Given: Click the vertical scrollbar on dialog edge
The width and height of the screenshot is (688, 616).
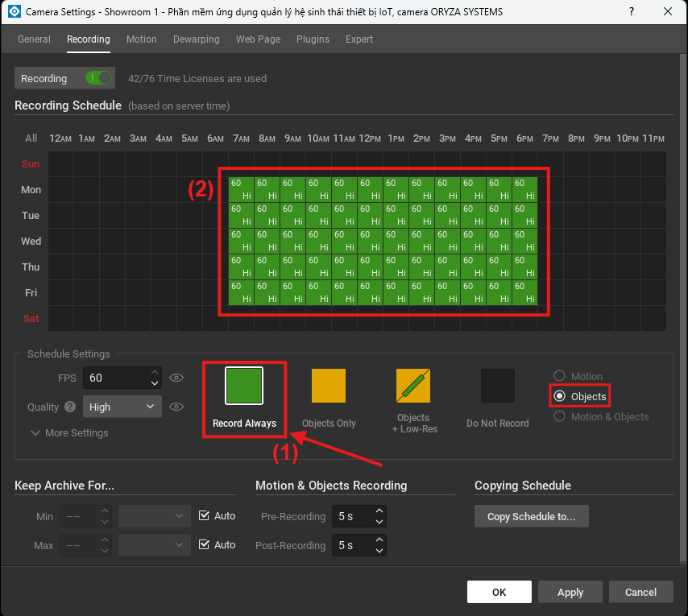Looking at the screenshot, I should click(x=683, y=309).
